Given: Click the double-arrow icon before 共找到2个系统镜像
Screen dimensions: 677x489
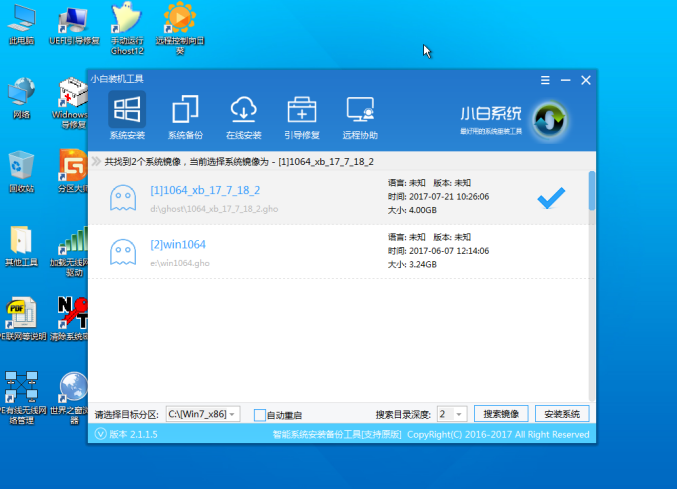Looking at the screenshot, I should tap(96, 161).
